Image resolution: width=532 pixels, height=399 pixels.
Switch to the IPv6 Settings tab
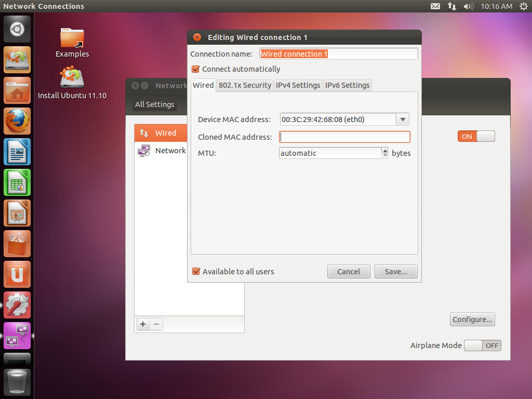pos(347,85)
